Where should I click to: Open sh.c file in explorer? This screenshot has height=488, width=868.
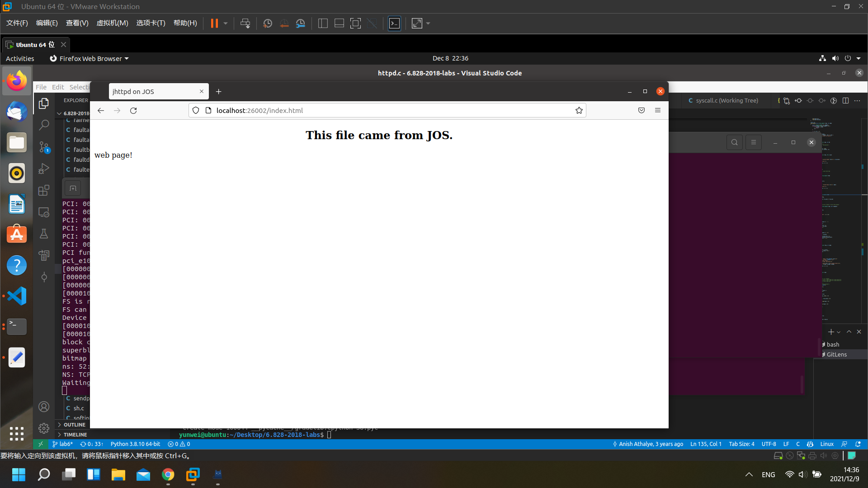[x=79, y=408]
